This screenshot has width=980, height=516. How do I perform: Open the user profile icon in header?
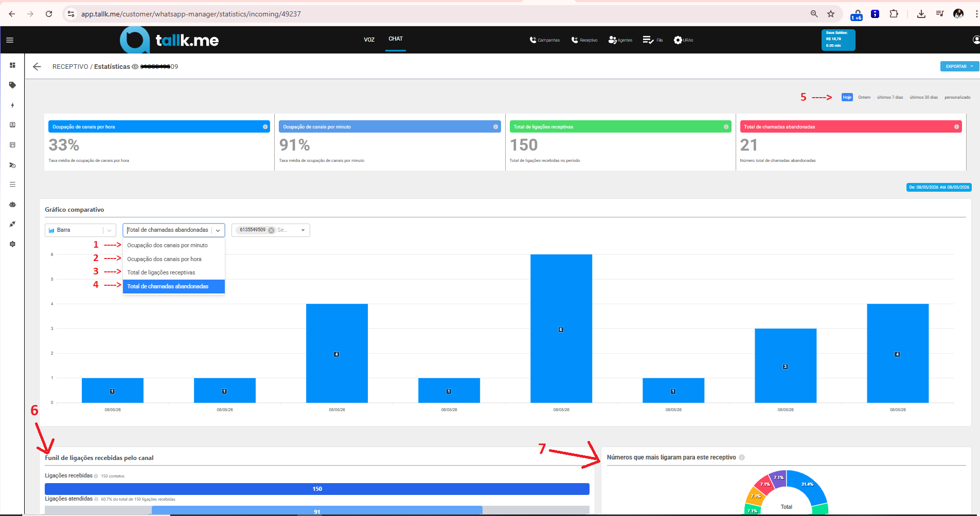[976, 40]
